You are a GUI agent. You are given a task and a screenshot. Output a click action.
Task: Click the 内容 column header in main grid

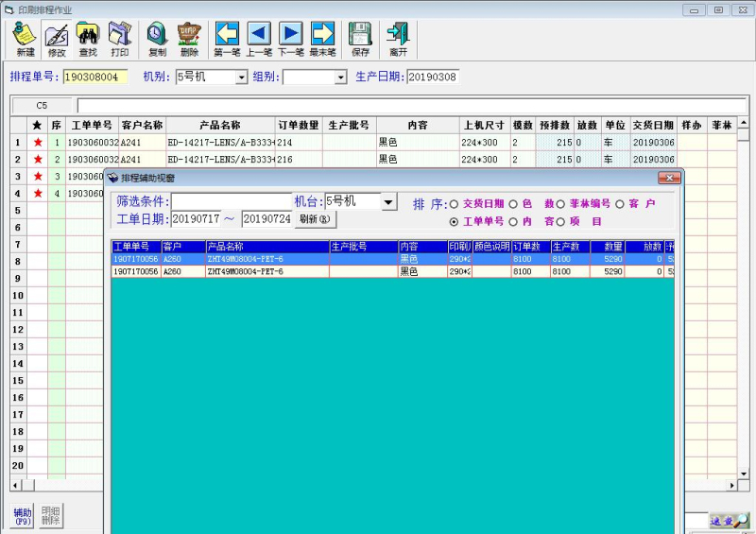[418, 126]
